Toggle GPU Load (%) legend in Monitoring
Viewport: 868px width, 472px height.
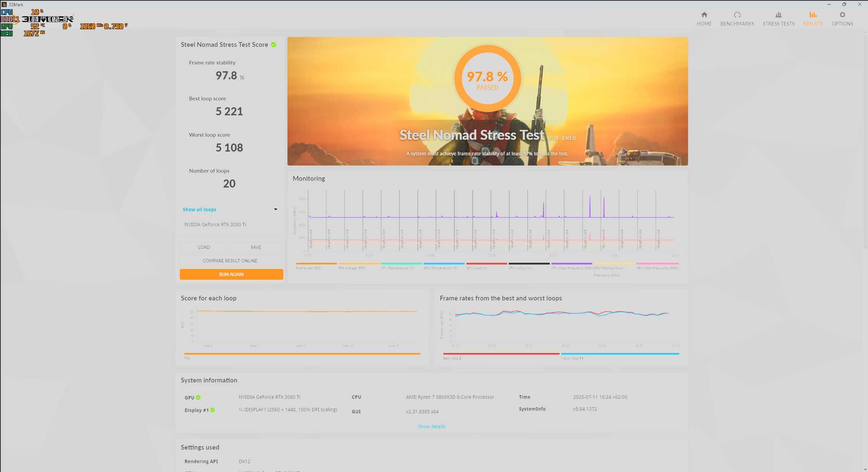[486, 266]
